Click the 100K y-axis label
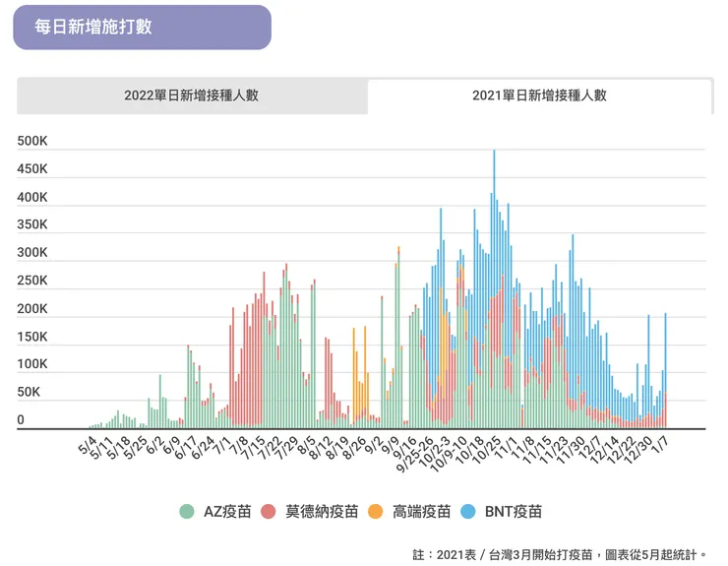Image resolution: width=728 pixels, height=566 pixels. pos(32,364)
